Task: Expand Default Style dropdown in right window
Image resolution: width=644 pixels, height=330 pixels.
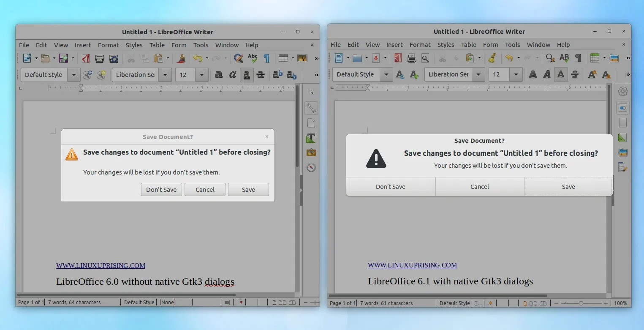Action: (386, 74)
